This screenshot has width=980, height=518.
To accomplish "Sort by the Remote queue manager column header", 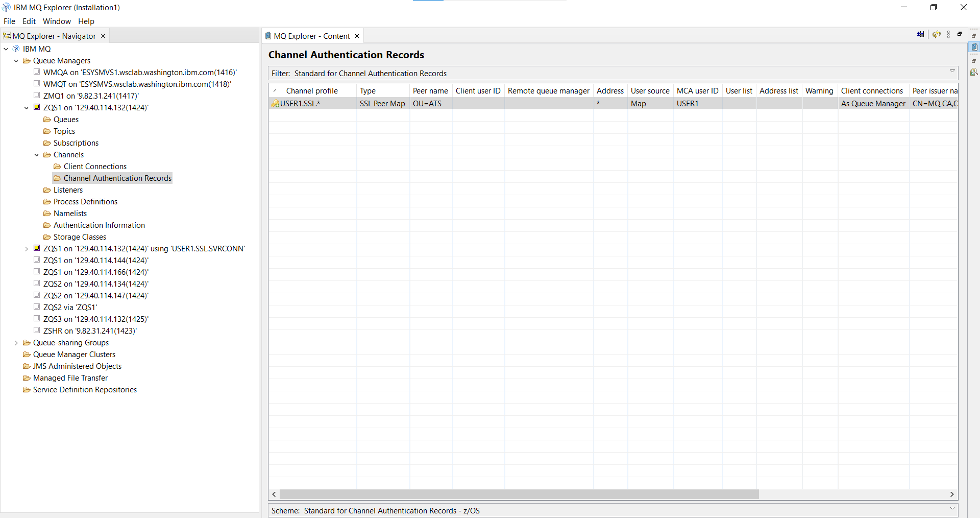I will [549, 91].
